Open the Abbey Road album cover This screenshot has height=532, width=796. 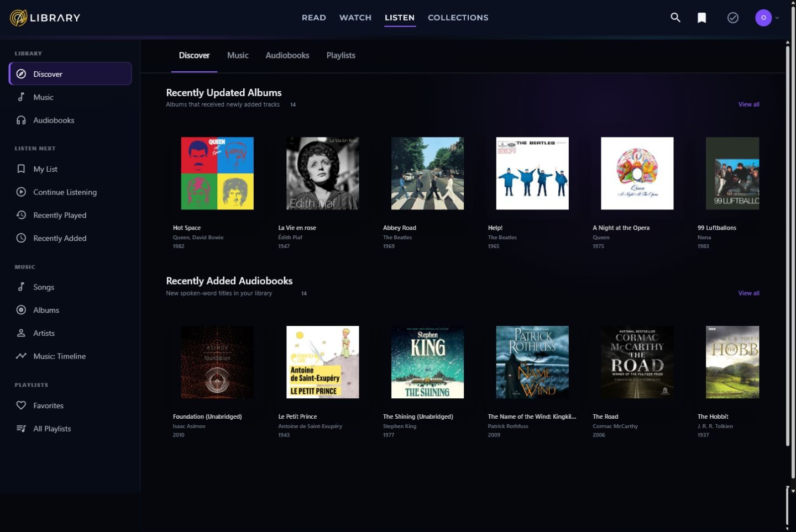click(x=427, y=173)
